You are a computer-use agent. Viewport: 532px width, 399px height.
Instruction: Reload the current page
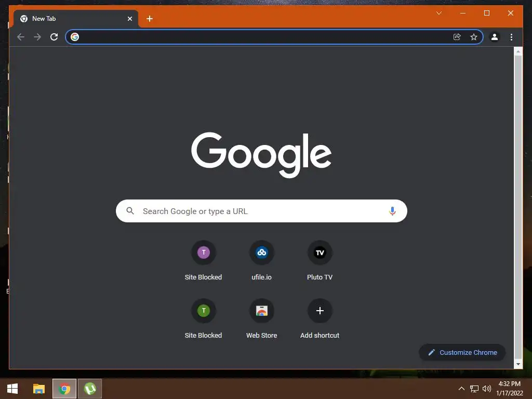54,37
